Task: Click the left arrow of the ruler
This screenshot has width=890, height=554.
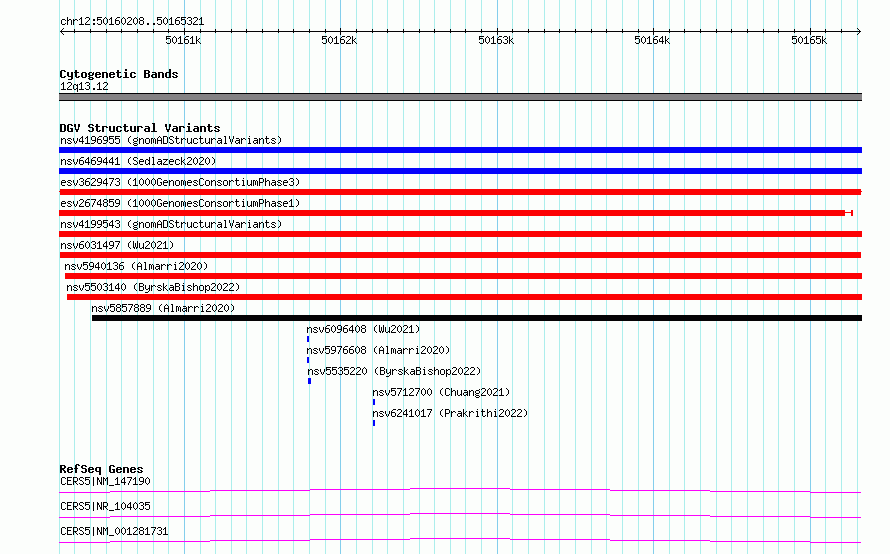Action: tap(62, 32)
